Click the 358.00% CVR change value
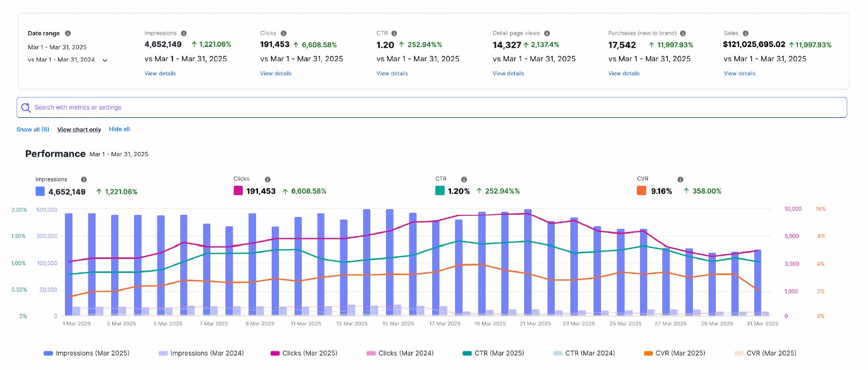 (706, 191)
